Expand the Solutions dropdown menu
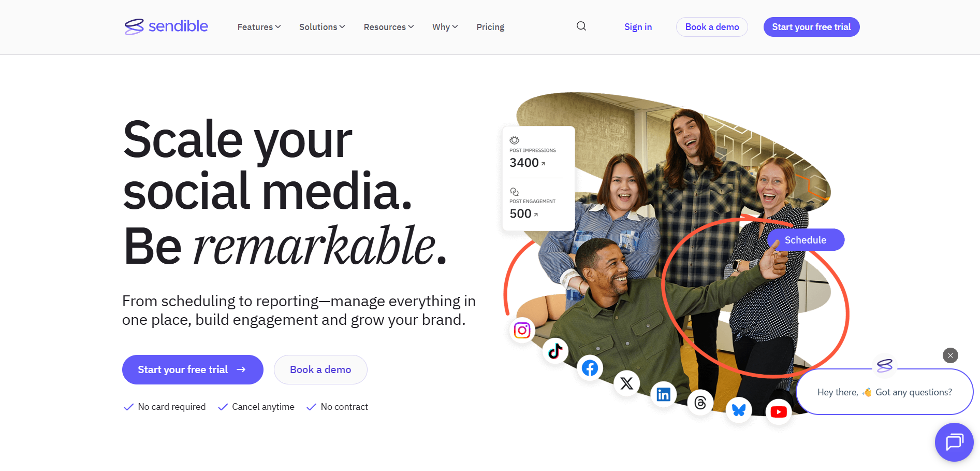Image resolution: width=980 pixels, height=471 pixels. (x=321, y=27)
